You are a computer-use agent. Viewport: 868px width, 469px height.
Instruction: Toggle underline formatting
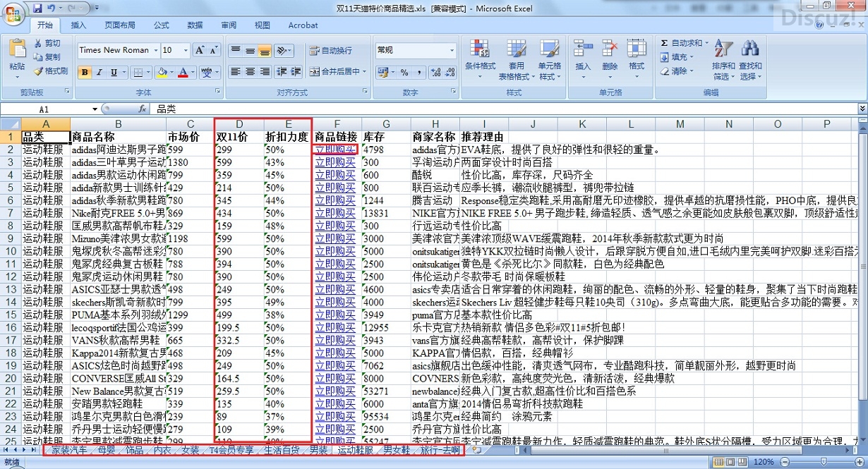click(x=112, y=72)
